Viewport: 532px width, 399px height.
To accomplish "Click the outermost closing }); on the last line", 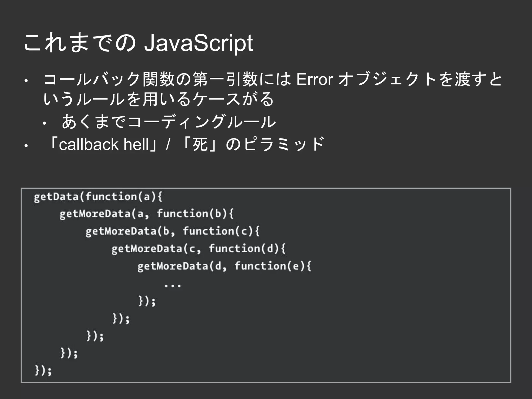I will pos(43,370).
